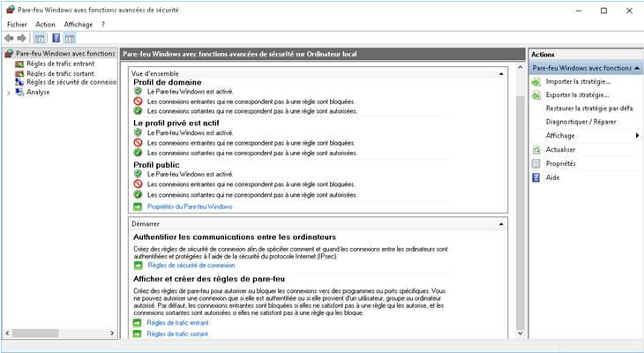The height and width of the screenshot is (353, 644).
Task: Click Profil public heading
Action: pyautogui.click(x=156, y=165)
